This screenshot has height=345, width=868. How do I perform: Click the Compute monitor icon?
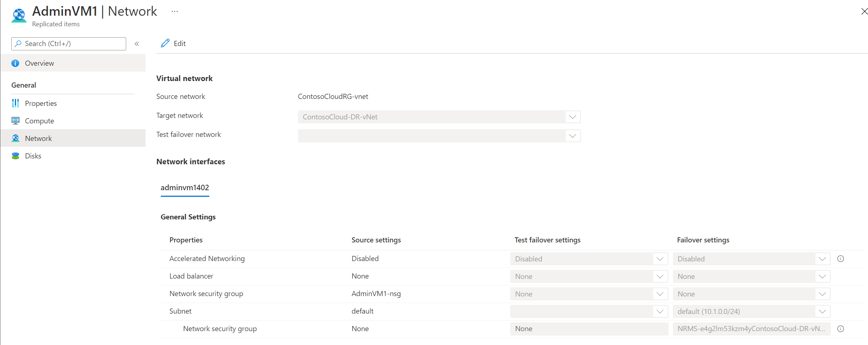(x=15, y=121)
